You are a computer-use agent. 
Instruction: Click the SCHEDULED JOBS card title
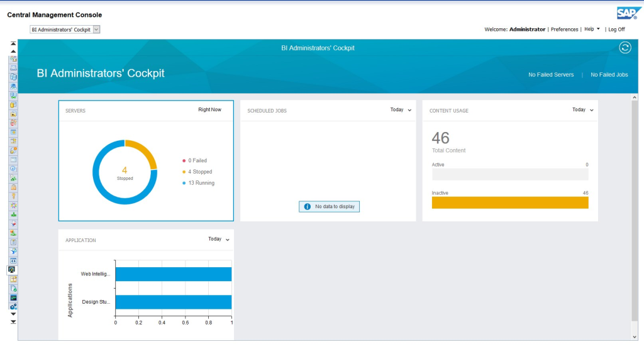[267, 111]
